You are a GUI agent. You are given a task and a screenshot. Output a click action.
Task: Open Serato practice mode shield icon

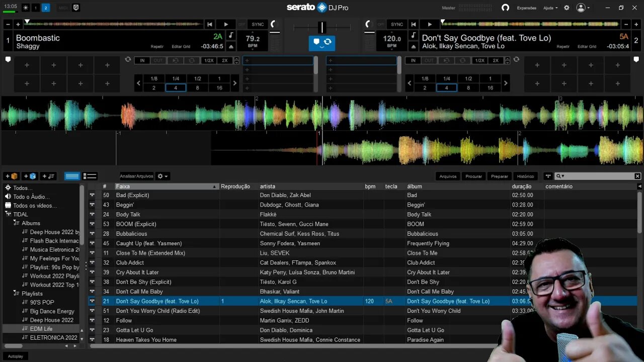click(x=76, y=8)
